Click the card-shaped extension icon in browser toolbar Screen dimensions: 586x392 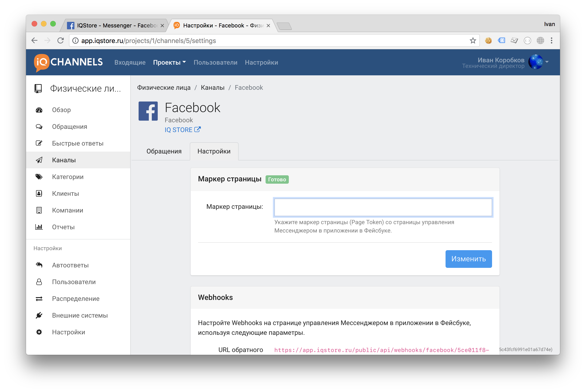pos(514,40)
